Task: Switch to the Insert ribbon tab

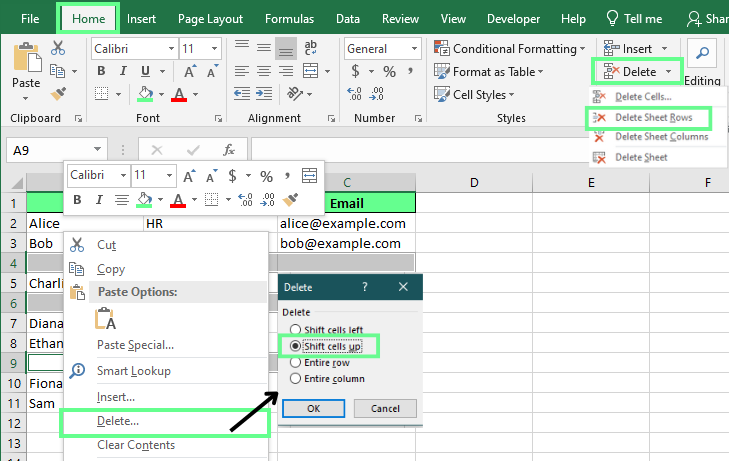Action: (141, 19)
